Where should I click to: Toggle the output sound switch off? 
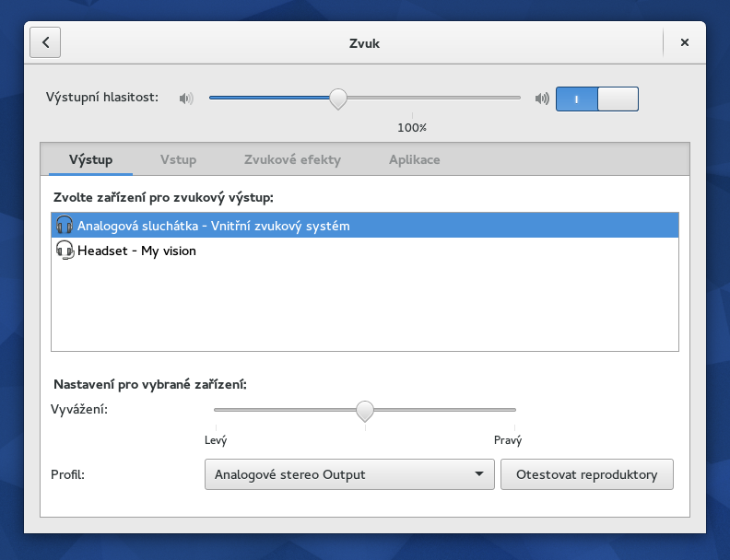(x=597, y=99)
